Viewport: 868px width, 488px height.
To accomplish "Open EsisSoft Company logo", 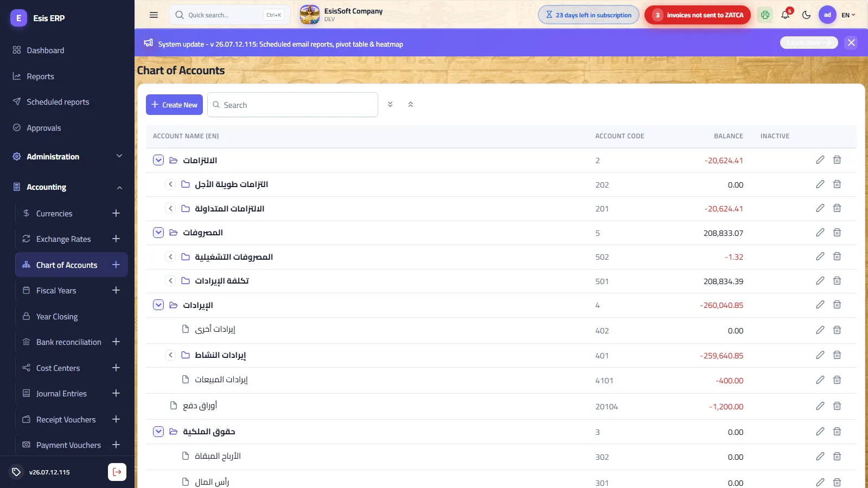I will (x=310, y=15).
